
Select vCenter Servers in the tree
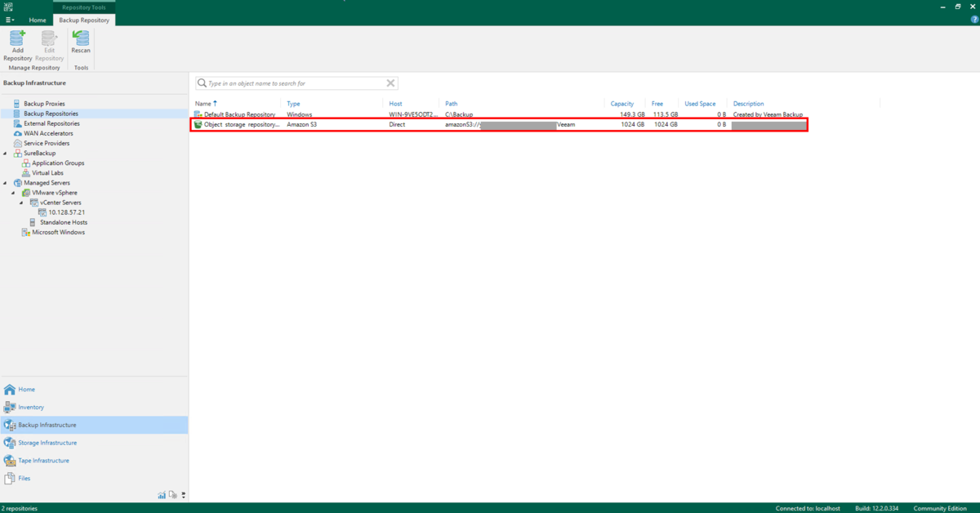point(60,203)
